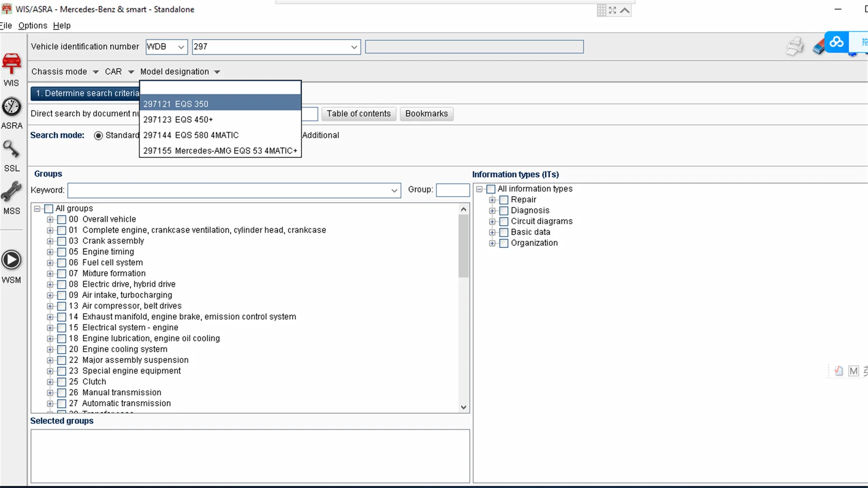Click the eraser icon near printer

[x=818, y=48]
